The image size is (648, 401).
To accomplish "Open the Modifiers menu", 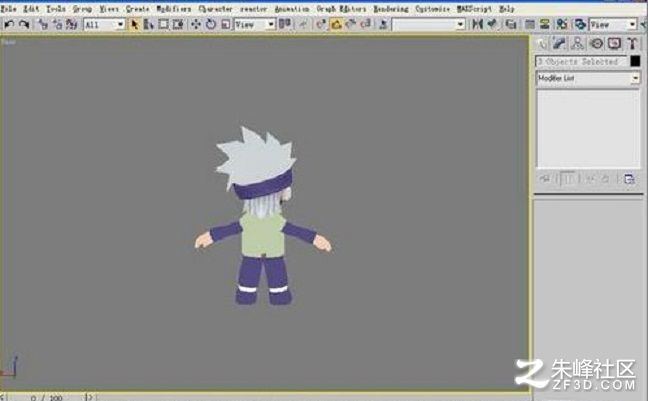I will click(x=174, y=9).
